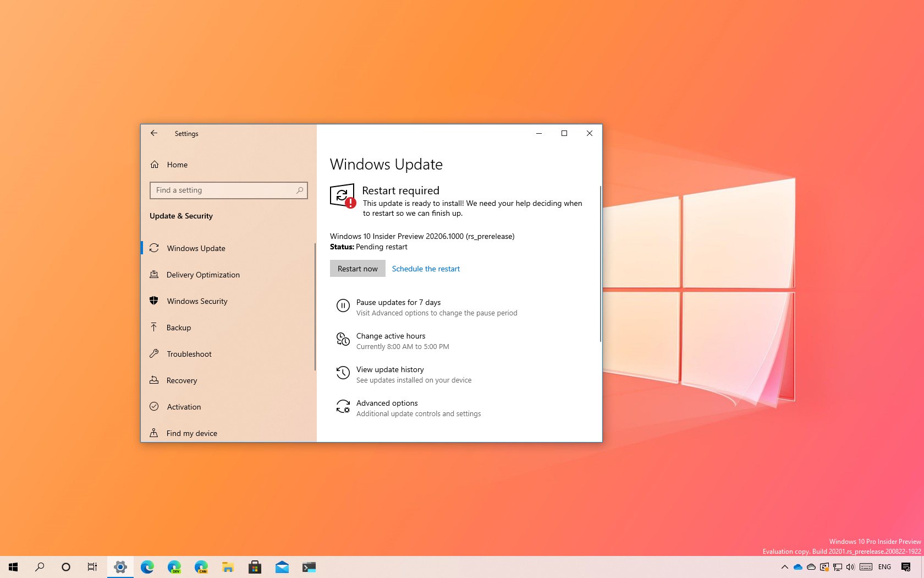Open Delivery Optimization settings
The width and height of the screenshot is (924, 578).
[x=203, y=275]
